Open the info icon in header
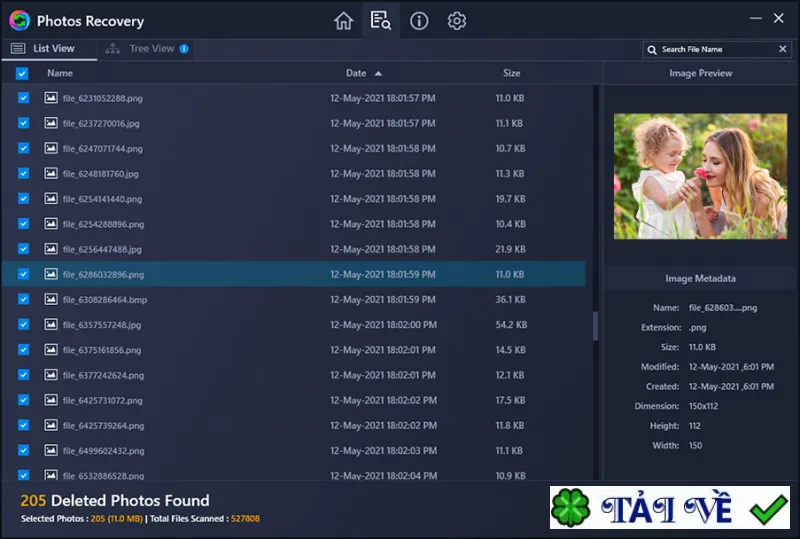Viewport: 800px width, 539px height. coord(419,21)
